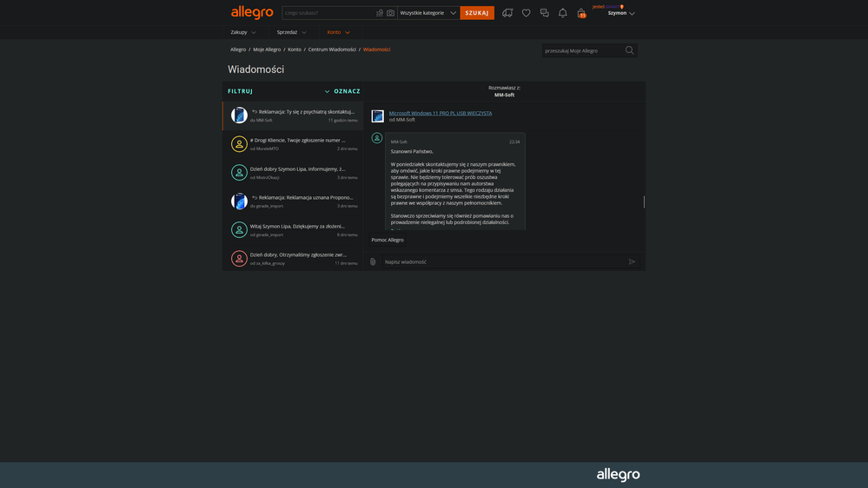The width and height of the screenshot is (868, 488).
Task: Click the camera image-search icon
Action: coord(390,13)
